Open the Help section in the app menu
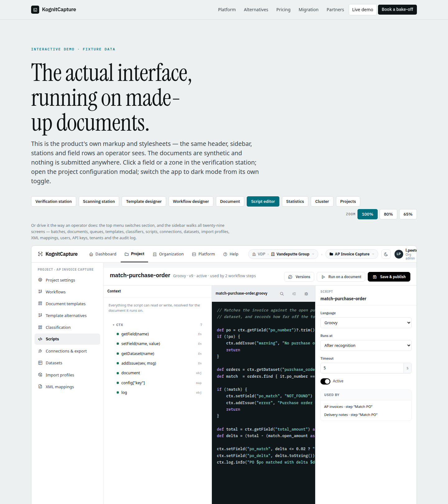The width and height of the screenshot is (448, 504). [231, 254]
